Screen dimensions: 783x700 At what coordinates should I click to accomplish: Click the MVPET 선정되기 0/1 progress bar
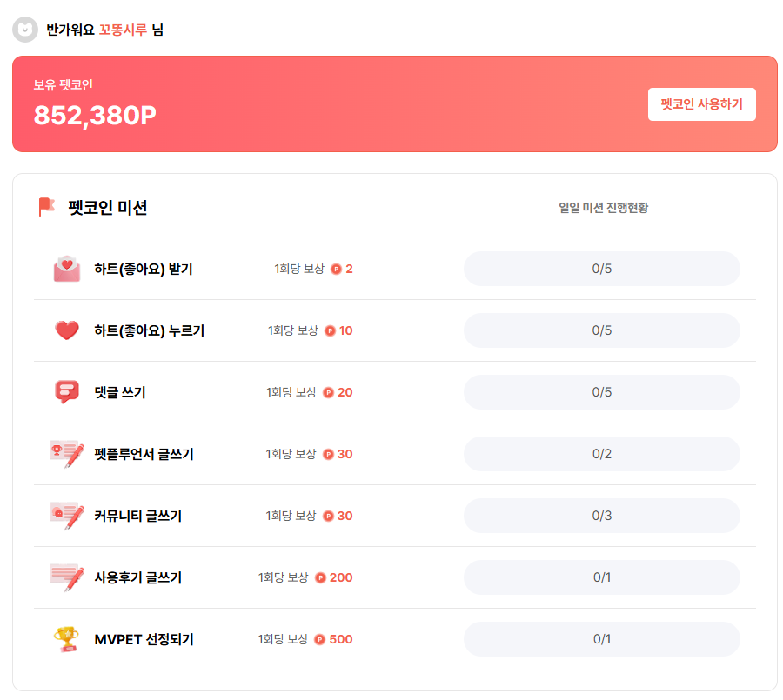pyautogui.click(x=601, y=639)
